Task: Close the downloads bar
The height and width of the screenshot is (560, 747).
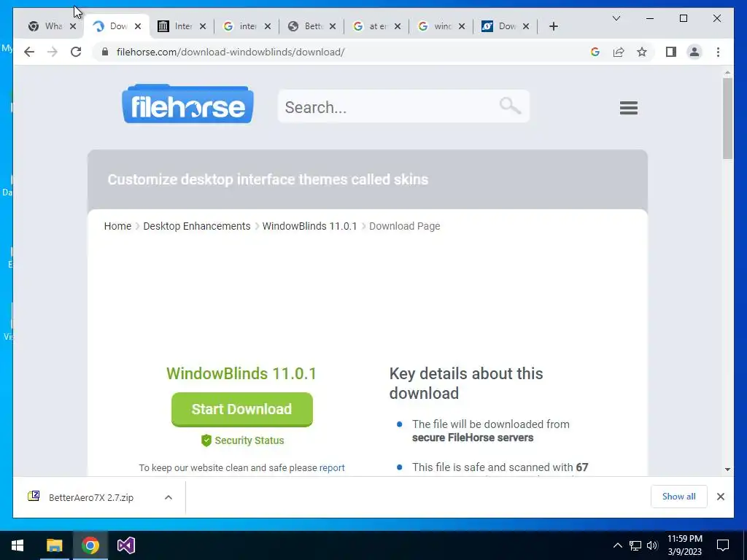Action: click(720, 496)
